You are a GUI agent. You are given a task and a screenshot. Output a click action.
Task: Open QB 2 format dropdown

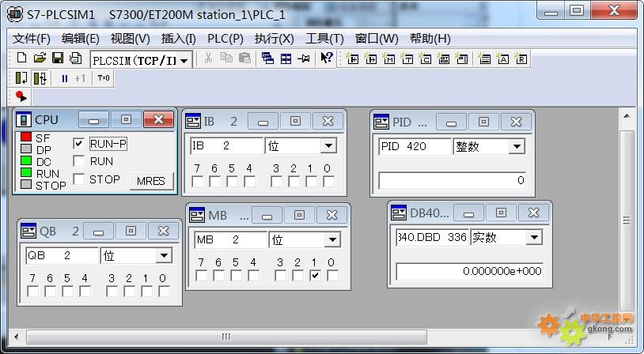[164, 255]
